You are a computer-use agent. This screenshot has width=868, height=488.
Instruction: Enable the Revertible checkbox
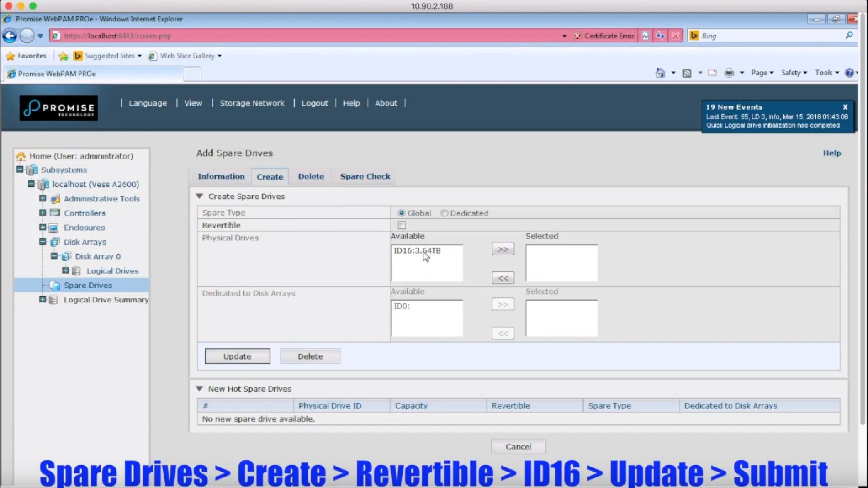pyautogui.click(x=402, y=225)
